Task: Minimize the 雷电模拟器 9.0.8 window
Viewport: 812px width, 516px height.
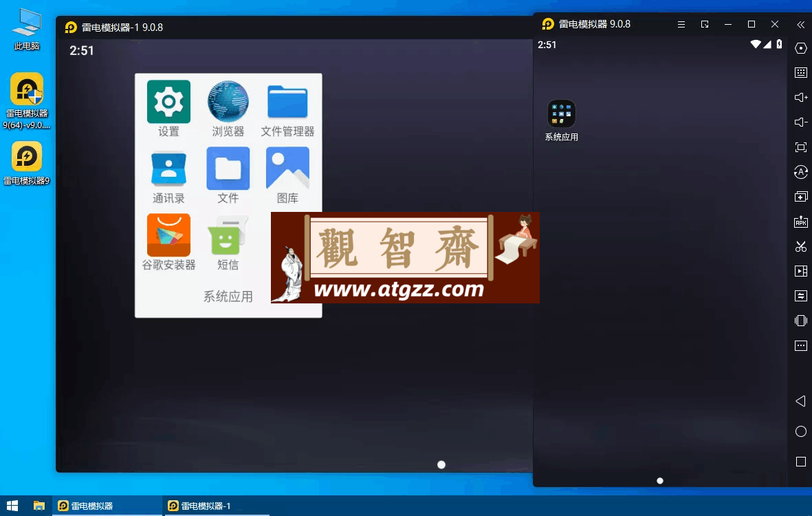Action: tap(728, 24)
